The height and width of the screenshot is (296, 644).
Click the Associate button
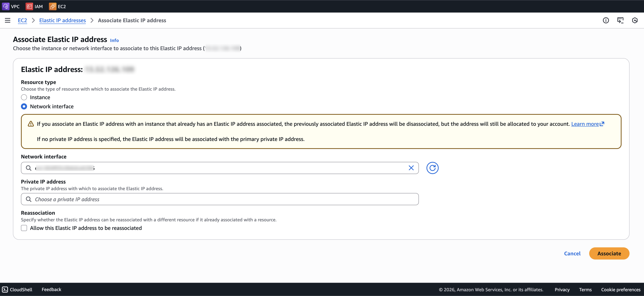tap(609, 253)
